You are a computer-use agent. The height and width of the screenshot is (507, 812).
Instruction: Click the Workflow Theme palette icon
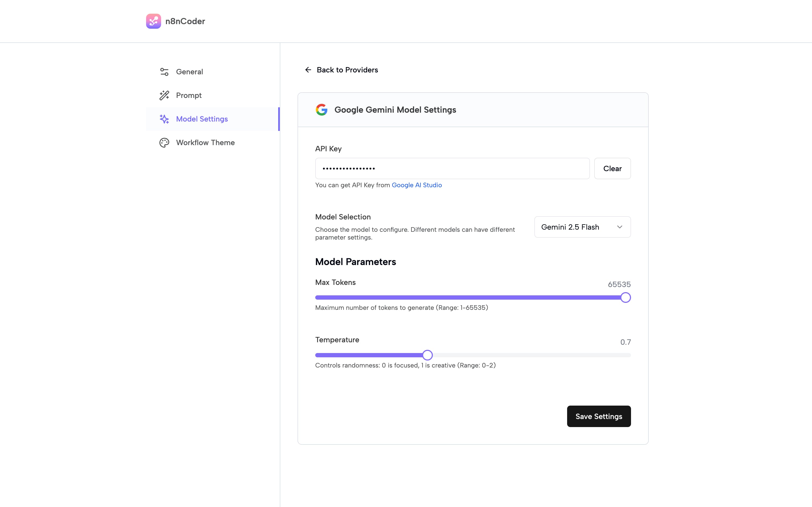164,142
